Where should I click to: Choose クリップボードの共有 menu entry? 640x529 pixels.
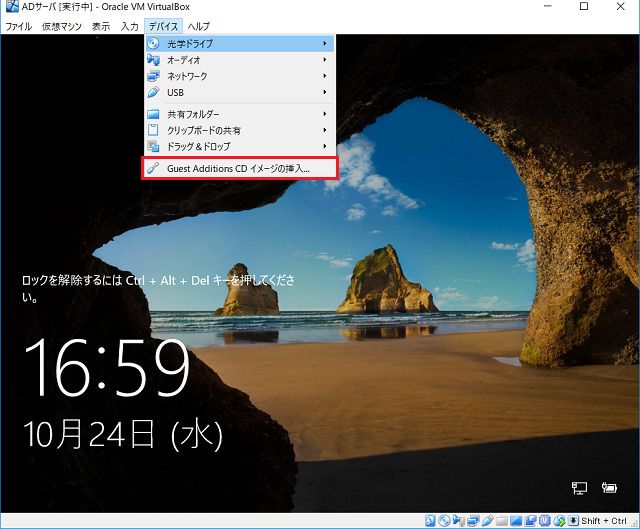click(204, 130)
